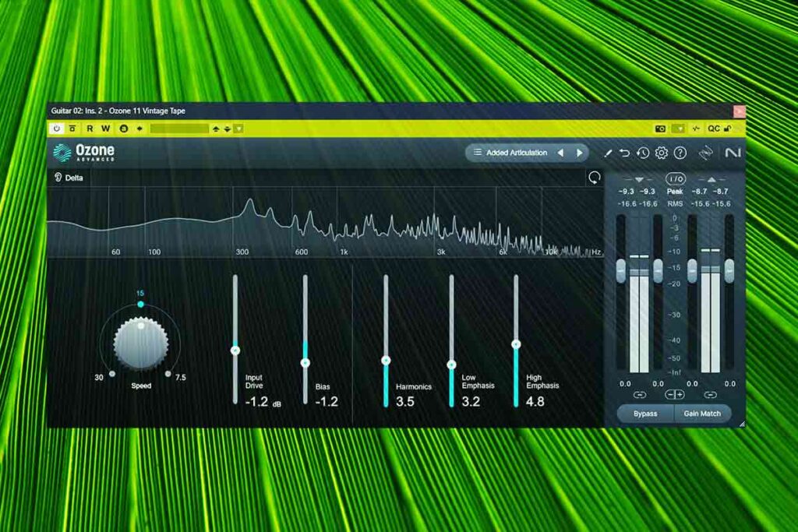Click Bias value -1.2
This screenshot has height=532, width=798.
click(327, 402)
